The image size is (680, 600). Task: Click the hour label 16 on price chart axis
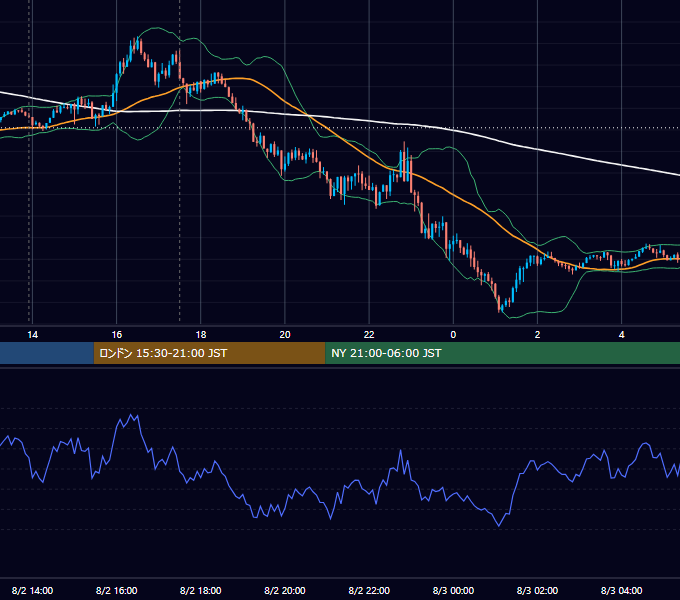pyautogui.click(x=117, y=335)
